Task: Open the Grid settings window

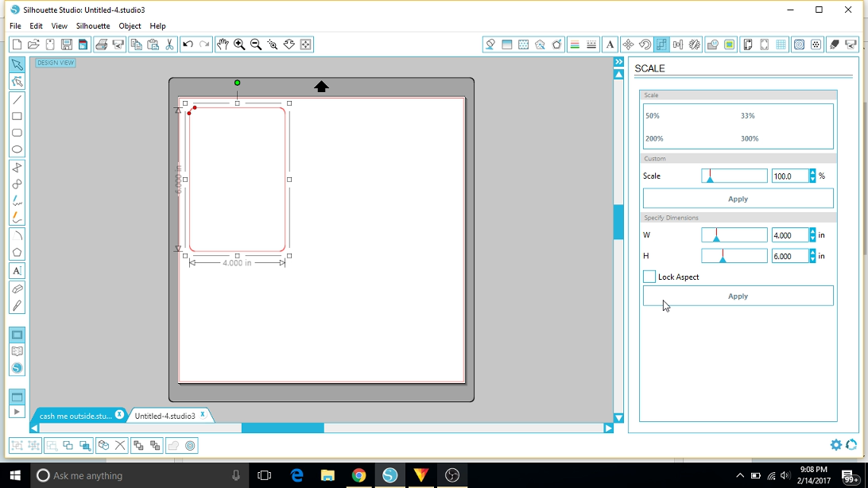Action: pos(781,45)
